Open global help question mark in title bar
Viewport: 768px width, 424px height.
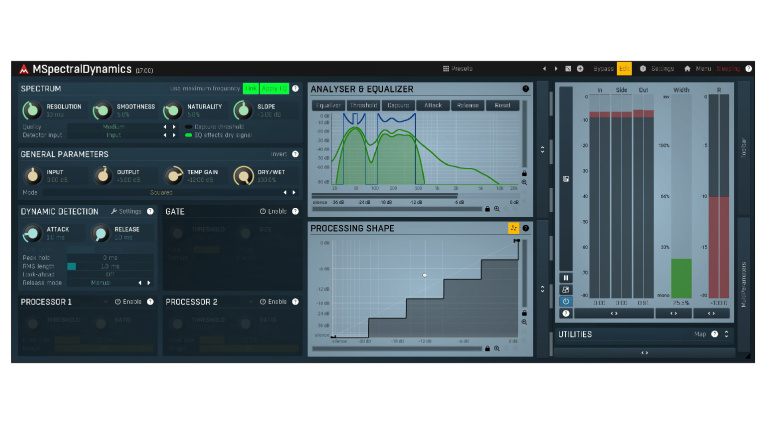coord(748,69)
